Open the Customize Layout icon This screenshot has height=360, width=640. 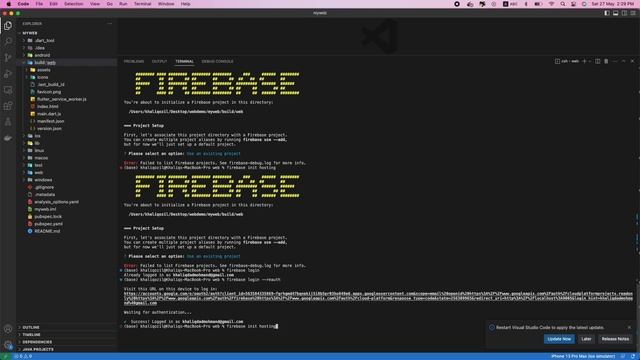coord(633,13)
